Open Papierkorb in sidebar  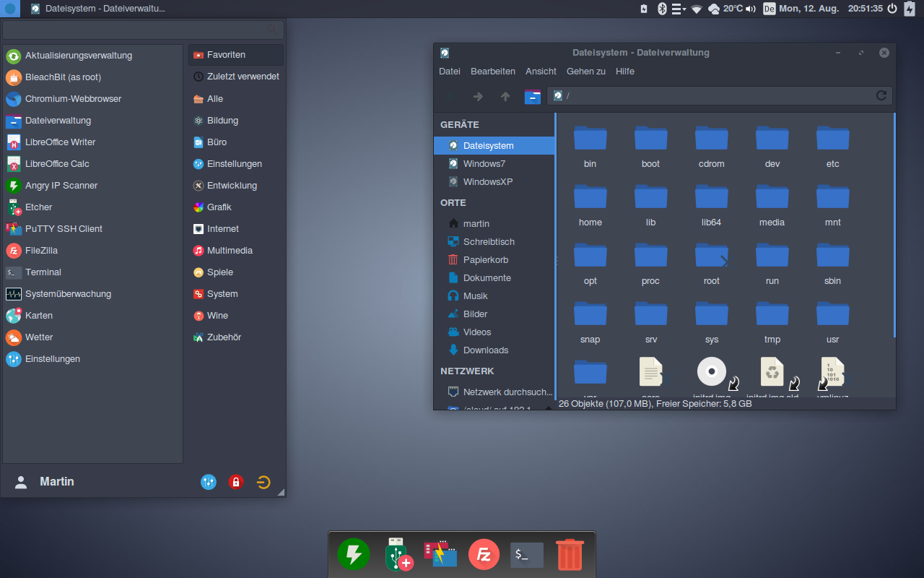[x=494, y=260]
